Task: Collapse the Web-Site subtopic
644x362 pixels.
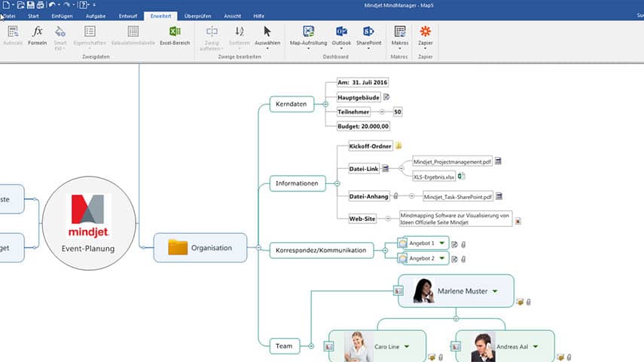Action: [388, 219]
